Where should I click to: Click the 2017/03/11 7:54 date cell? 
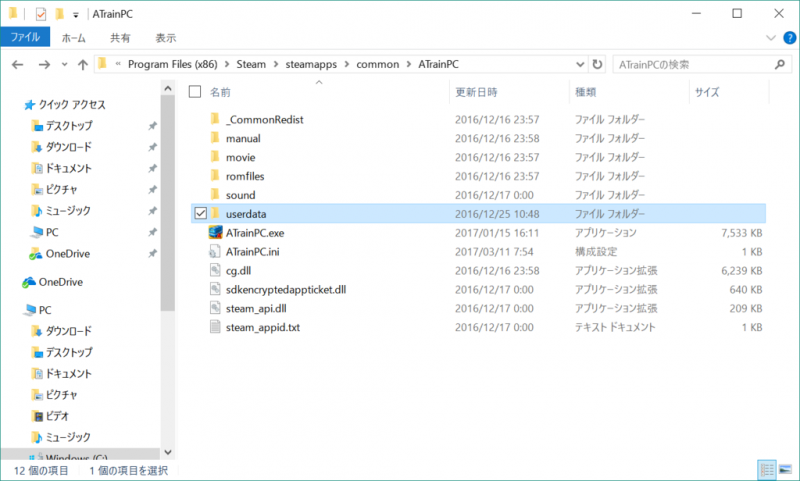[494, 251]
